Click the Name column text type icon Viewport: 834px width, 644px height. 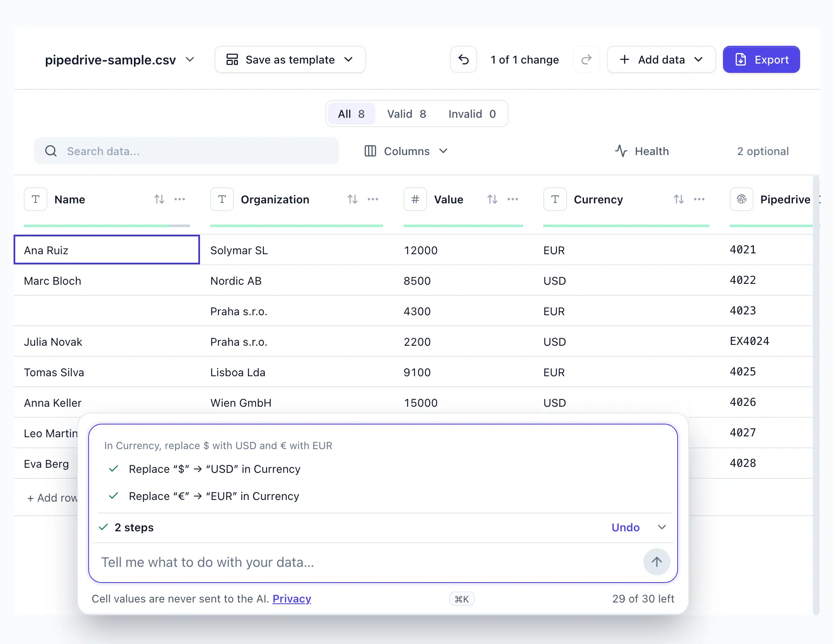click(36, 199)
